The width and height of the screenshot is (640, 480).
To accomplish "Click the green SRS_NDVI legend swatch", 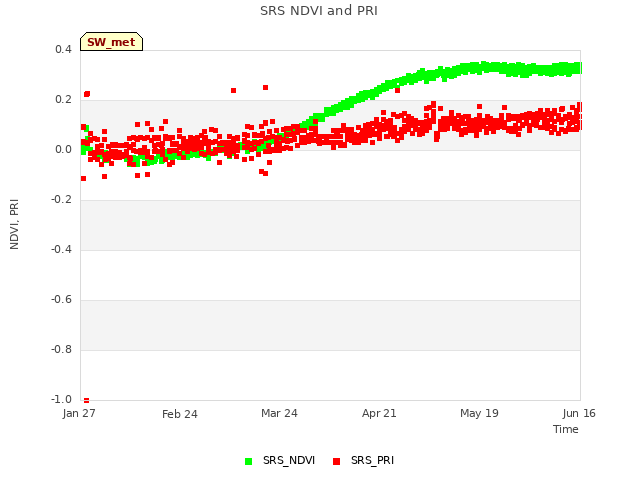I will point(248,462).
